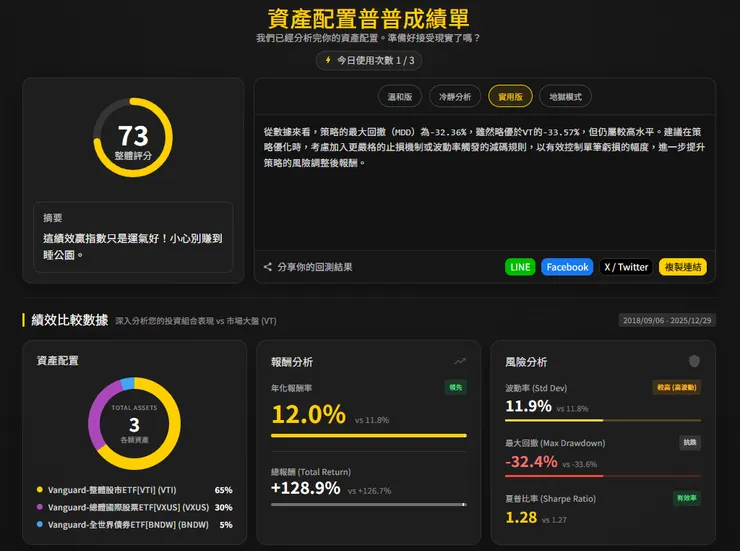The height and width of the screenshot is (551, 740).
Task: Click the 11.9% volatility value
Action: click(528, 406)
